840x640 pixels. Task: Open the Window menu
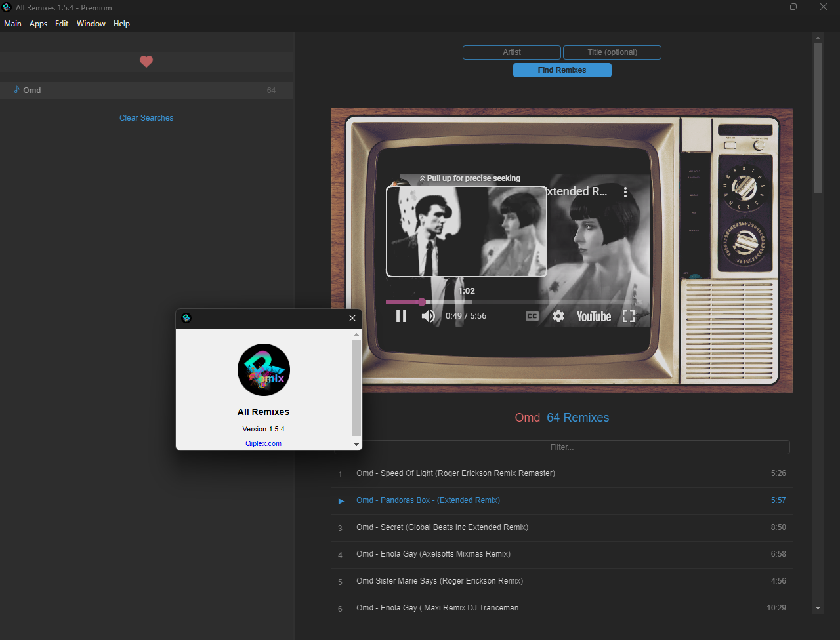click(91, 24)
